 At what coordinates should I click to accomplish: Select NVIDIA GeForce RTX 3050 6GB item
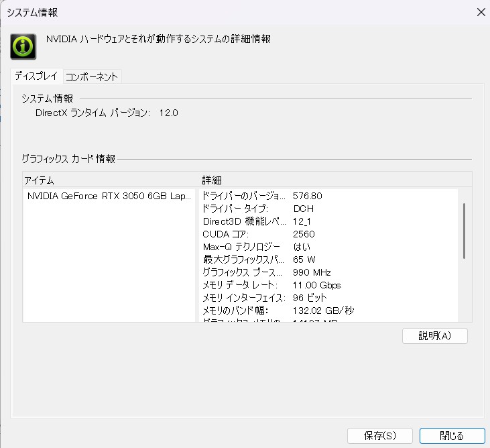click(109, 196)
